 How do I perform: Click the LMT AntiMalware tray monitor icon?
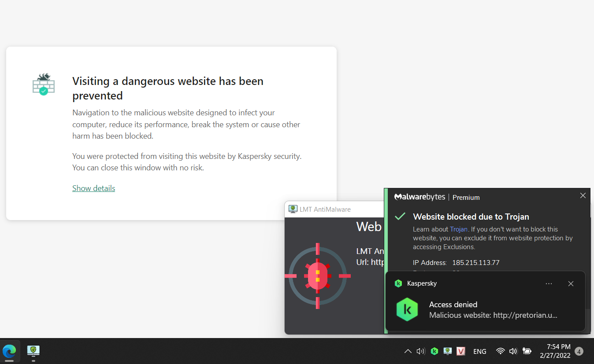(x=448, y=351)
